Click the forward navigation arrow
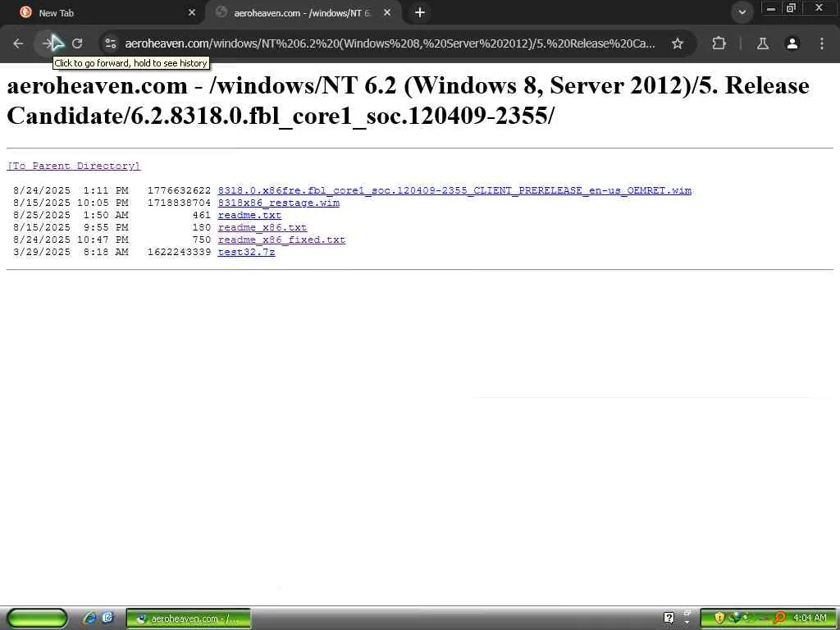 pos(48,43)
